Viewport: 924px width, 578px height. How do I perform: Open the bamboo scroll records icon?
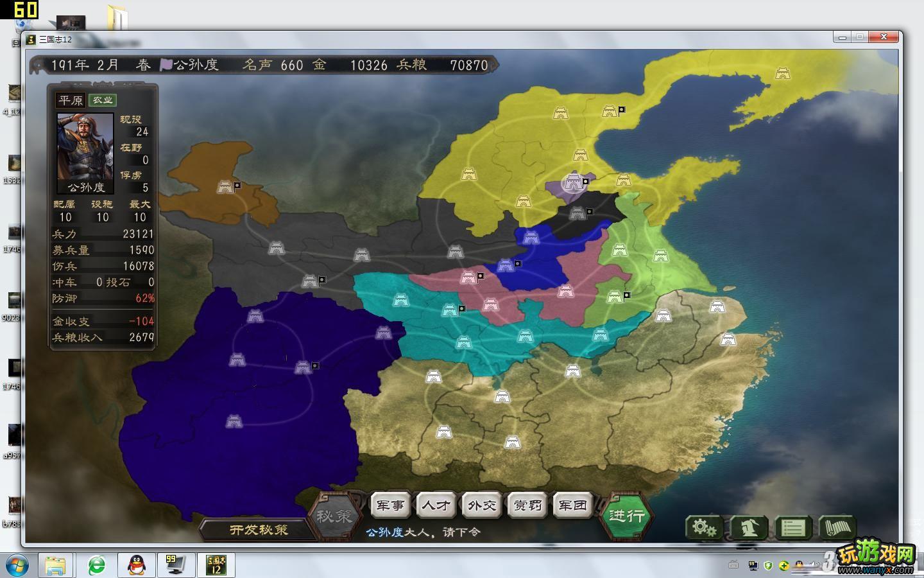(x=837, y=528)
